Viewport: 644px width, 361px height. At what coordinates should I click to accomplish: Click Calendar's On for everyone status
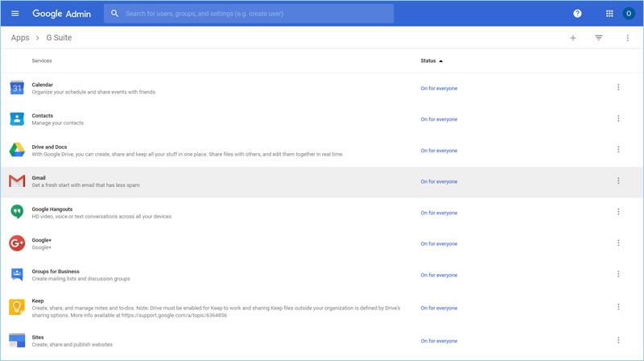point(439,89)
